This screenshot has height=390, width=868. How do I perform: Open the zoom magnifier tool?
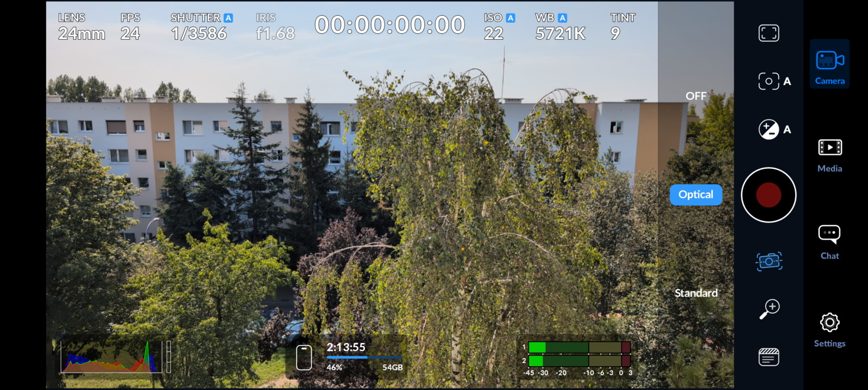[769, 309]
